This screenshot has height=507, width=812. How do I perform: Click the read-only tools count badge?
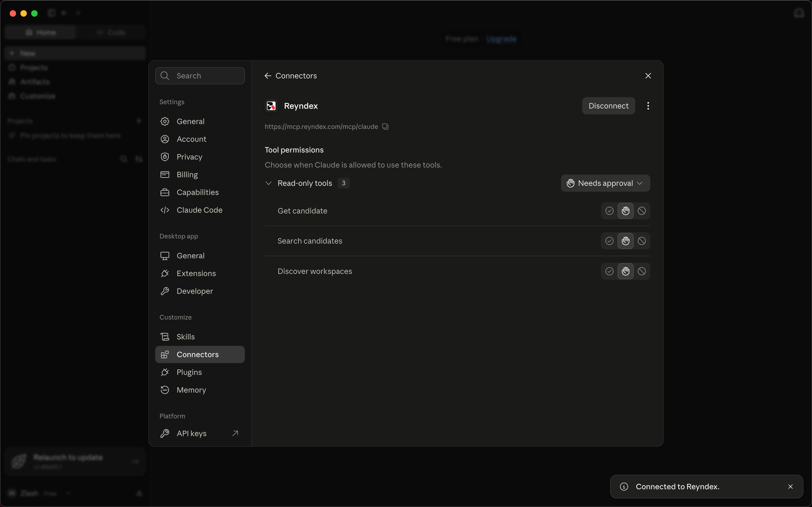click(343, 183)
